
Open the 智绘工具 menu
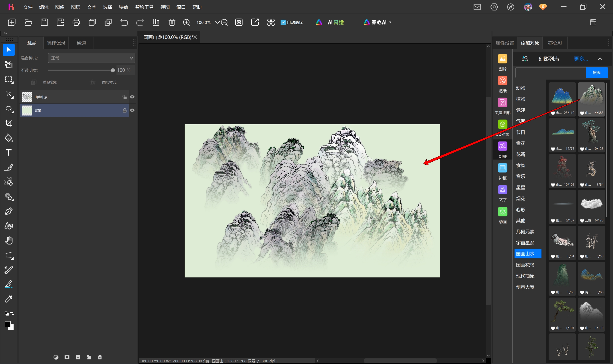pos(144,7)
